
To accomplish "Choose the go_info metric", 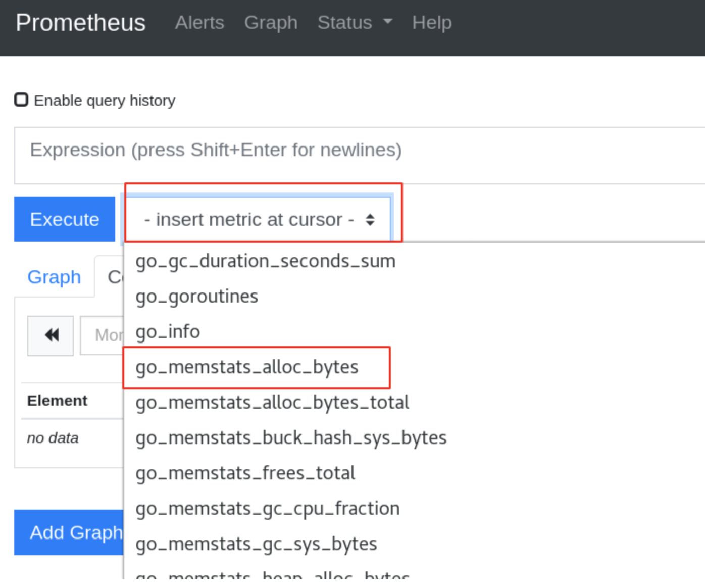I will point(168,332).
